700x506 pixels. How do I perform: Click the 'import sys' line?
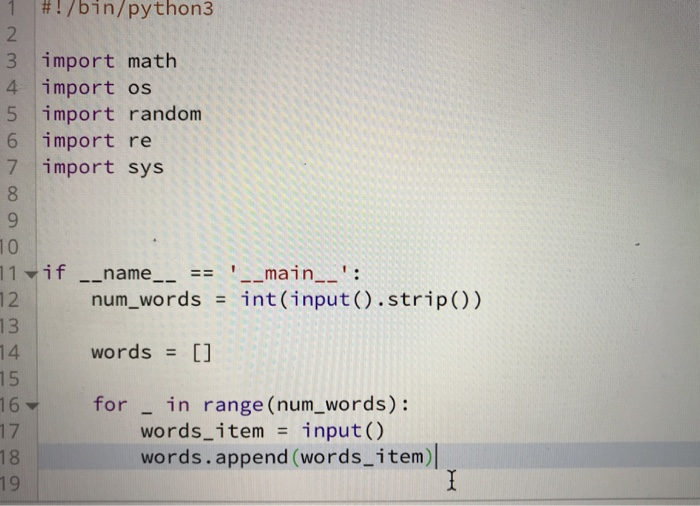click(x=103, y=167)
